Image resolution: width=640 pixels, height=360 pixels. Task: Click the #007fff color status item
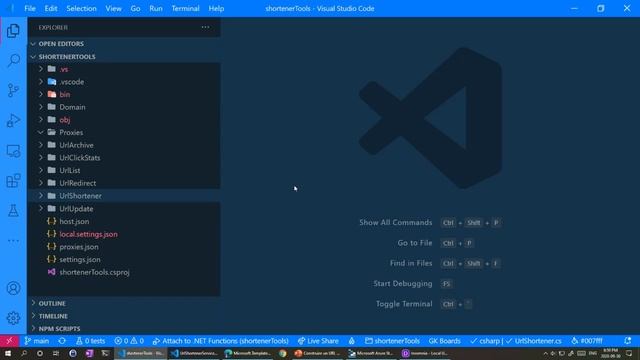point(587,341)
